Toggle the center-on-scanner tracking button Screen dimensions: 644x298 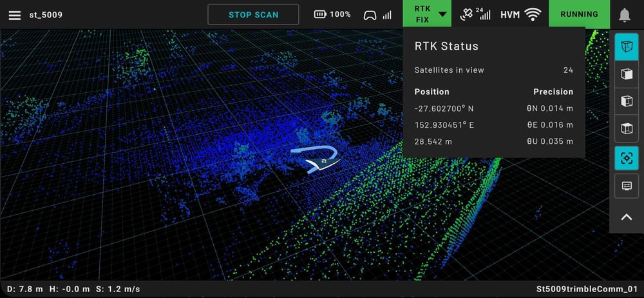click(x=626, y=158)
